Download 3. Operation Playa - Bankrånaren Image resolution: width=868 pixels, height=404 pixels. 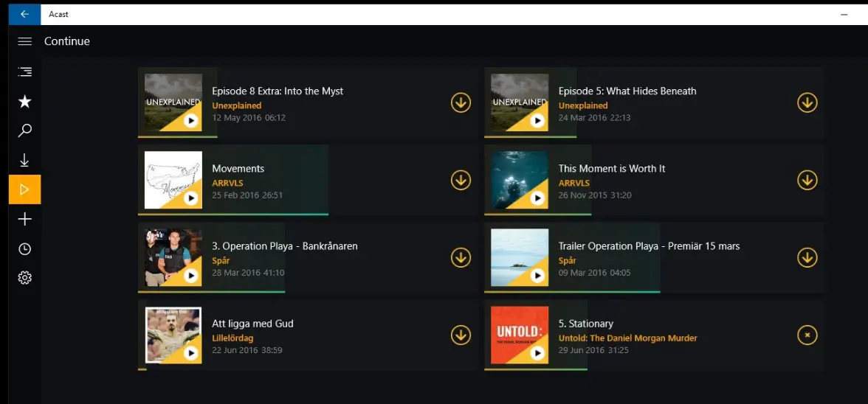(461, 257)
